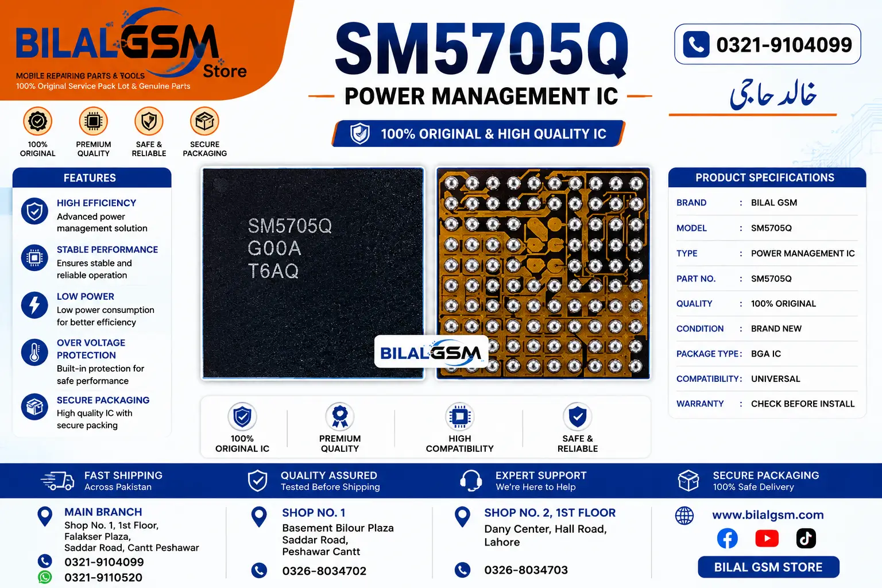This screenshot has width=882, height=588.
Task: Click the TYPE value POWER MANAGEMENT IC
Action: pos(803,253)
